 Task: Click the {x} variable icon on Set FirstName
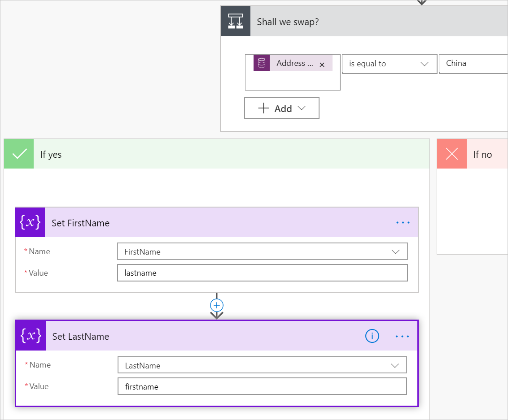point(30,222)
